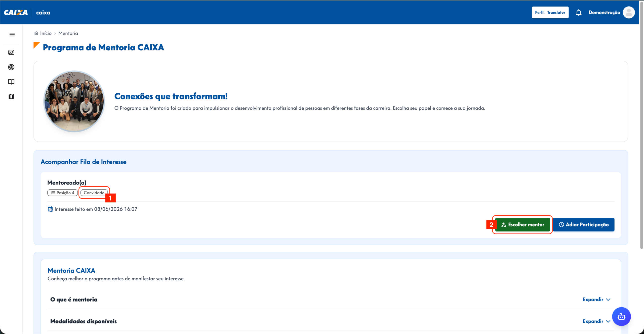Open the Perfil: Translator selector

[x=550, y=12]
